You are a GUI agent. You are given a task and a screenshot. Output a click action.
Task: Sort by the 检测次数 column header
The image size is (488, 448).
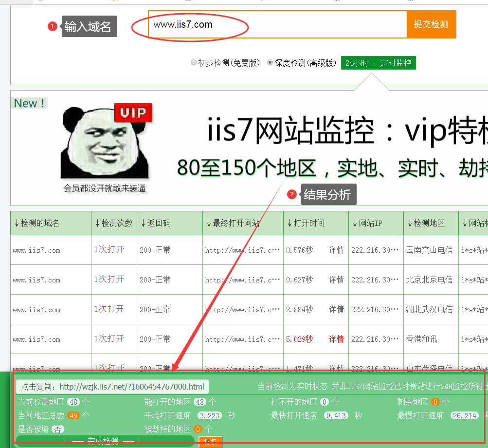tap(114, 223)
